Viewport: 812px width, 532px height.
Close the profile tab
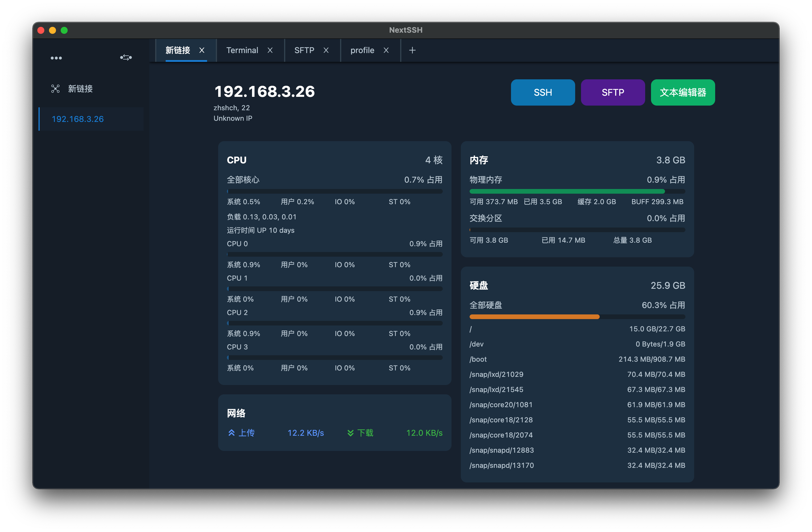[x=386, y=50]
